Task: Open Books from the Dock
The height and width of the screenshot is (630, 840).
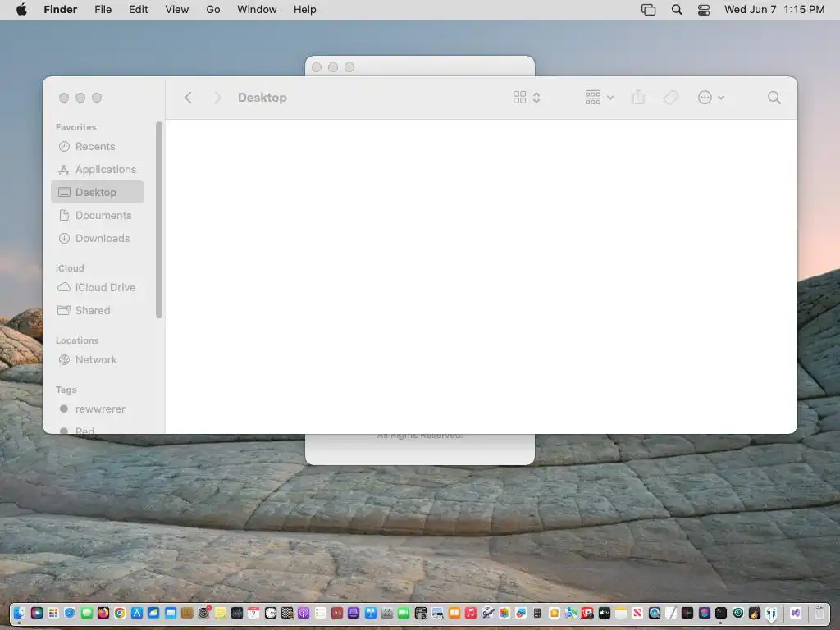Action: 454,613
